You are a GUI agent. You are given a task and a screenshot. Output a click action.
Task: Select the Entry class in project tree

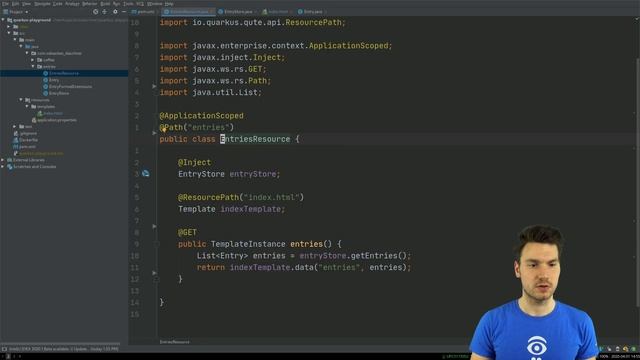pyautogui.click(x=54, y=80)
